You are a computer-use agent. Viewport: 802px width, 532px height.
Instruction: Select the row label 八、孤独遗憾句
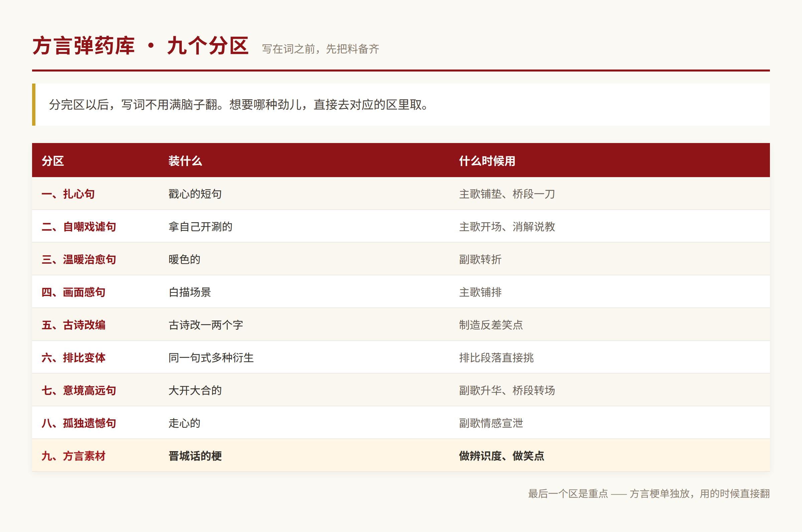click(79, 423)
